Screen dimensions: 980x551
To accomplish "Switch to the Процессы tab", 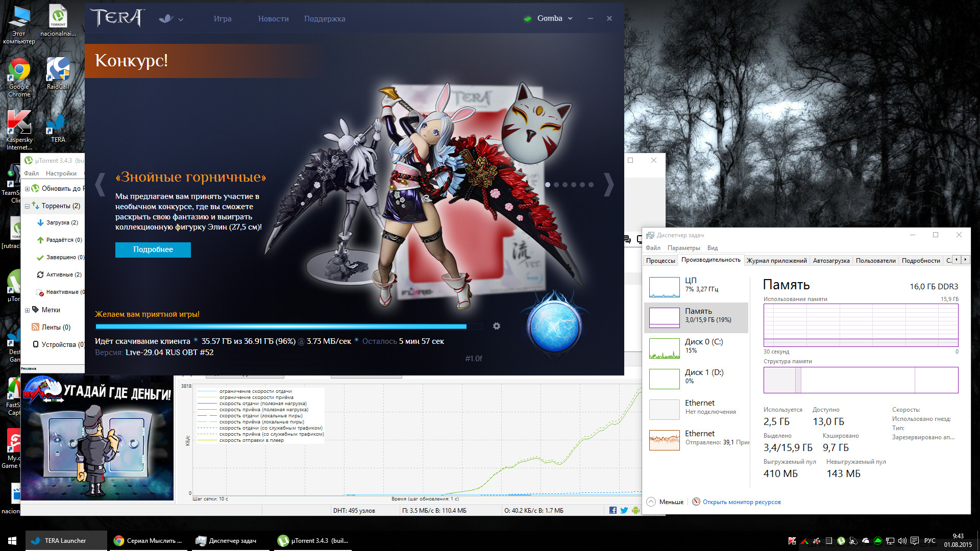I will pos(660,261).
